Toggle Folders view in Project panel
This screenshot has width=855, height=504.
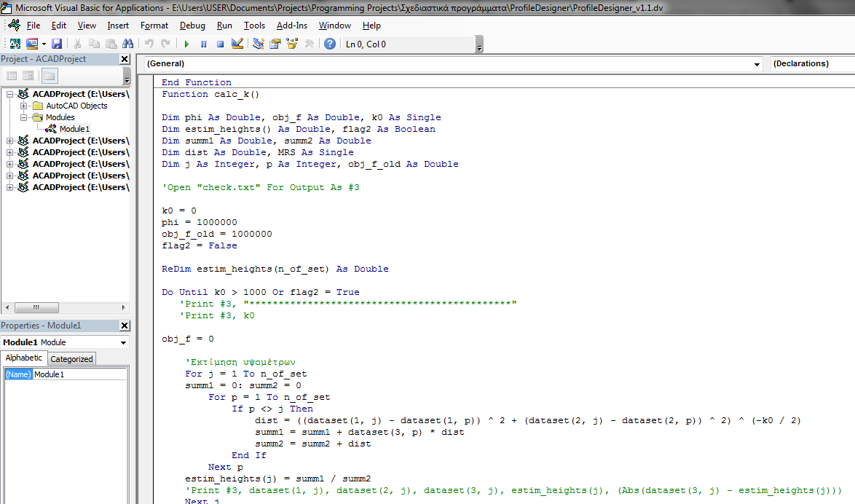[49, 76]
